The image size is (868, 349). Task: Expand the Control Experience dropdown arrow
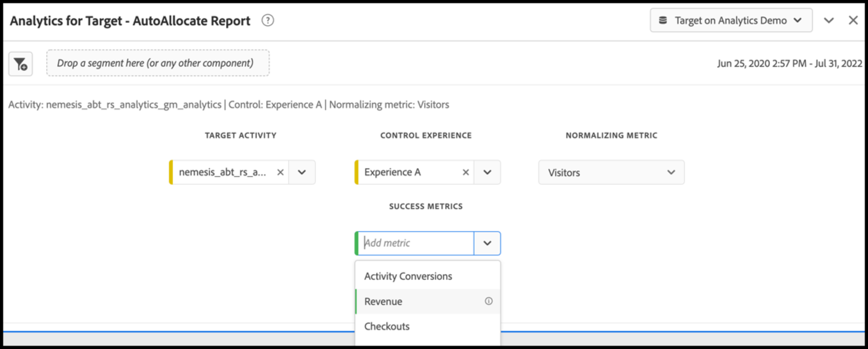(487, 172)
